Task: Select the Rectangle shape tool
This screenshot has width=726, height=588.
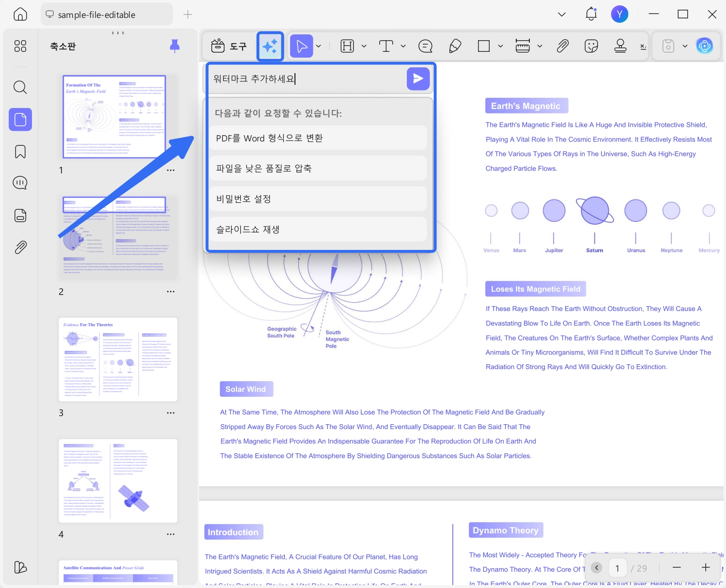Action: tap(484, 46)
